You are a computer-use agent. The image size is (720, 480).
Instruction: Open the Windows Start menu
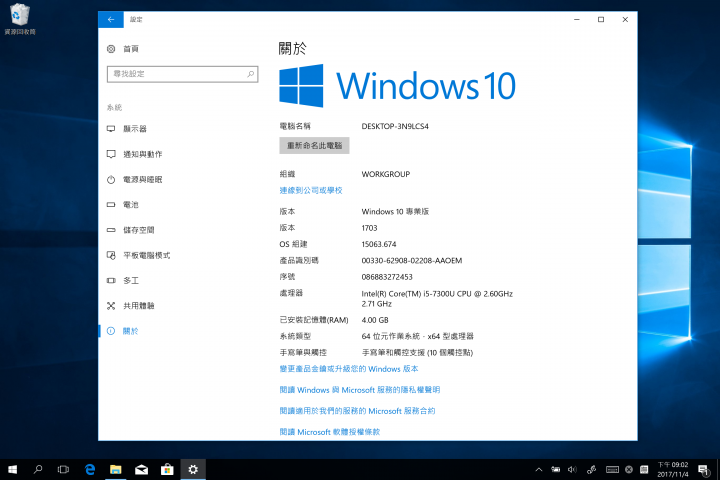pos(12,469)
